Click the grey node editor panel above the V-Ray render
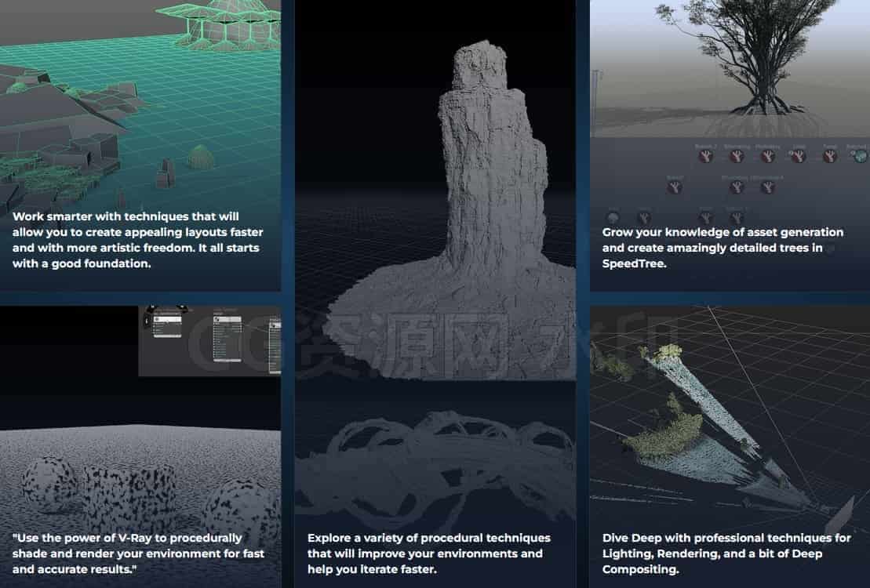 pos(209,340)
